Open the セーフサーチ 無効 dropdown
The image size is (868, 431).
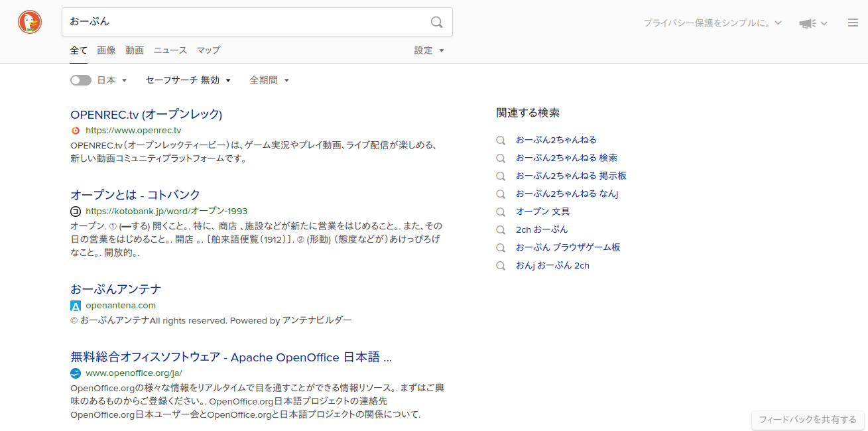[x=188, y=80]
